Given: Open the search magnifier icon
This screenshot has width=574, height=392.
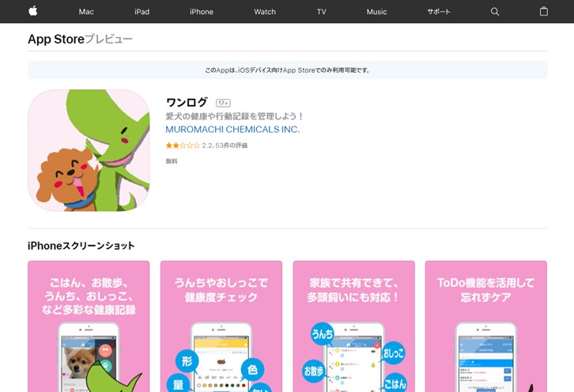Looking at the screenshot, I should (x=495, y=12).
